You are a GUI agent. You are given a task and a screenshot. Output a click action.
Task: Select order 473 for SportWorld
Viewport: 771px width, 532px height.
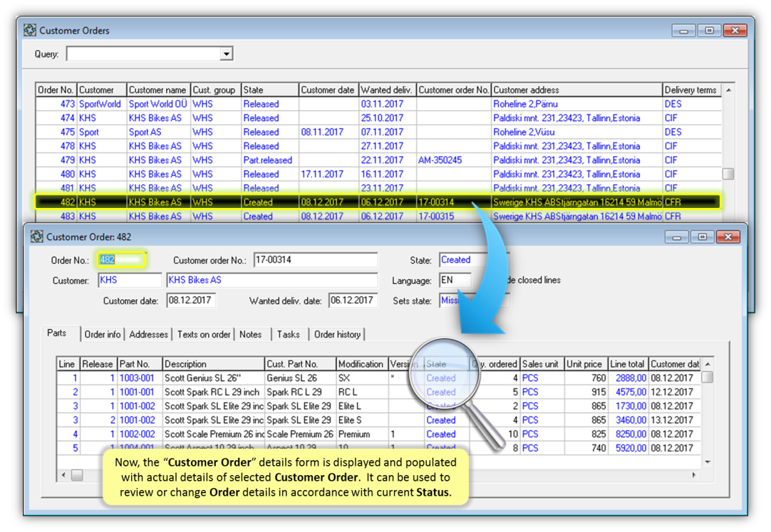point(378,104)
